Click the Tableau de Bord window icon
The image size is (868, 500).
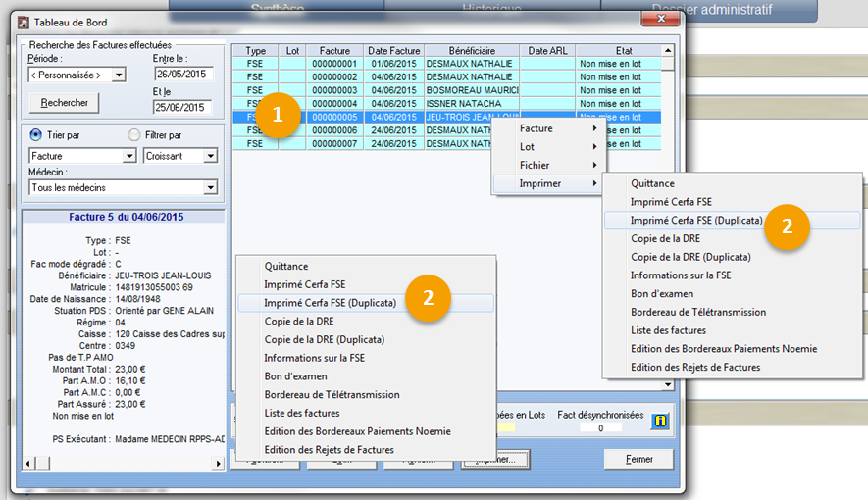(x=24, y=23)
